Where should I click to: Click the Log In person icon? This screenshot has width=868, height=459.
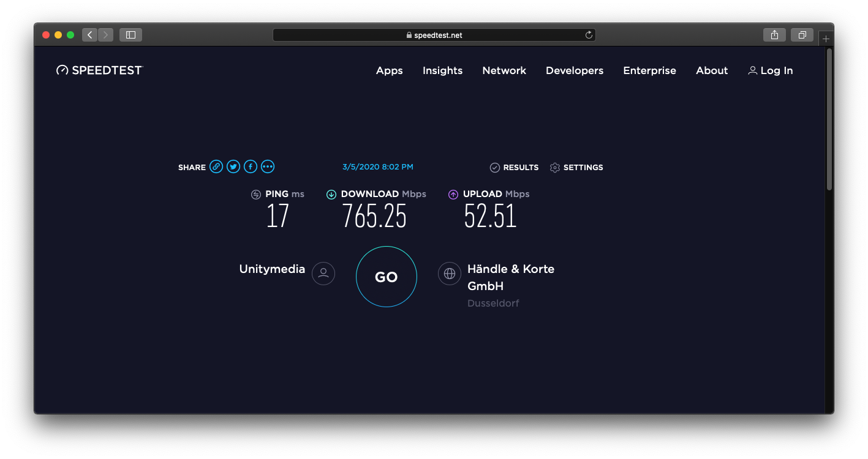pos(753,70)
